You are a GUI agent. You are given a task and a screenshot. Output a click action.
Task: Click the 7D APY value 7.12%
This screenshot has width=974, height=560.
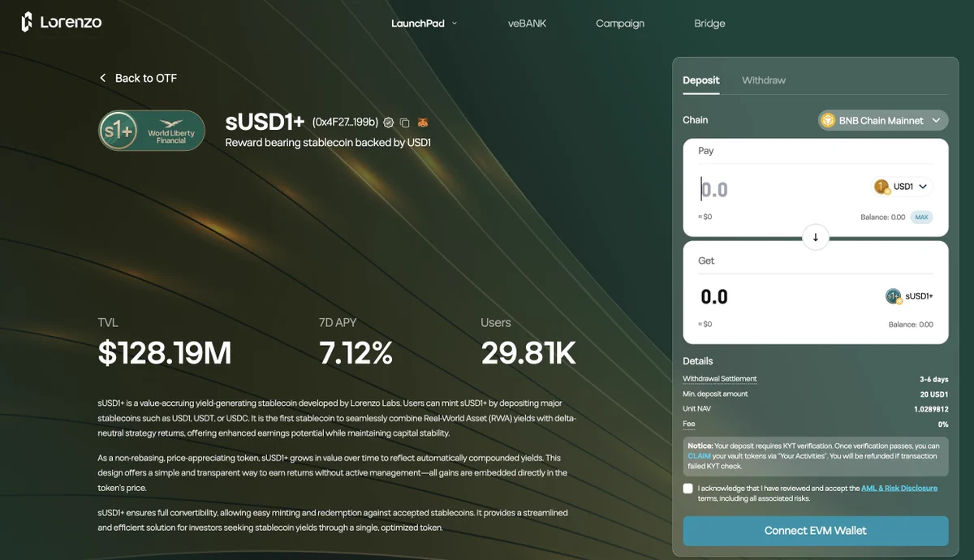tap(356, 353)
